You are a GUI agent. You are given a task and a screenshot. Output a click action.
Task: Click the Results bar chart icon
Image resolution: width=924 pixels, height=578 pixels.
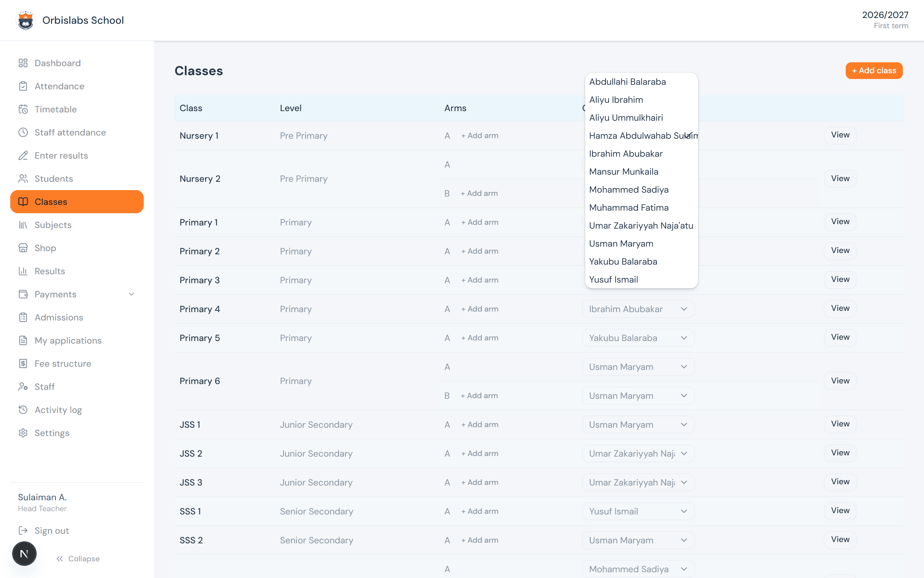click(23, 271)
